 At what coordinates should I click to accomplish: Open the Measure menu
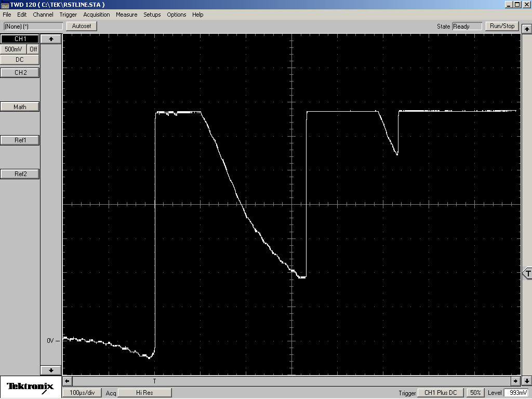click(127, 15)
